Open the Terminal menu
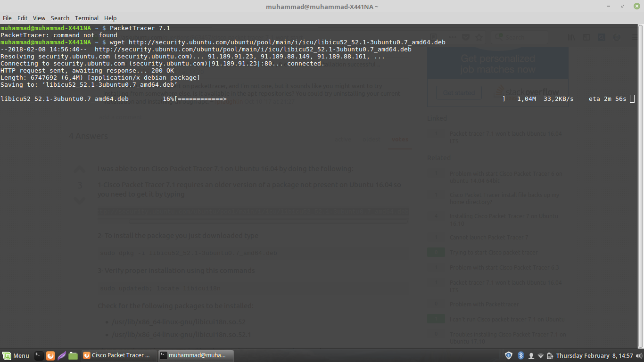Screen dimensions: 644x362 [x=87, y=18]
